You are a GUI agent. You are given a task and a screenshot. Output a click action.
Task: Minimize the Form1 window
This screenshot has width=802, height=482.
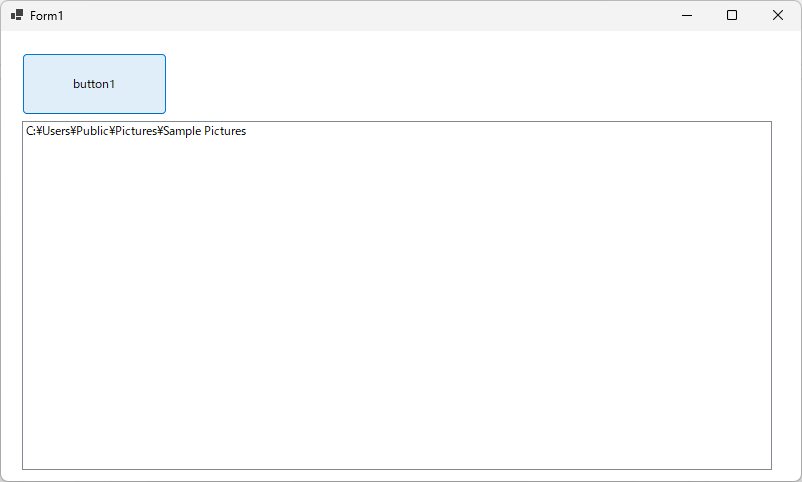pos(687,15)
